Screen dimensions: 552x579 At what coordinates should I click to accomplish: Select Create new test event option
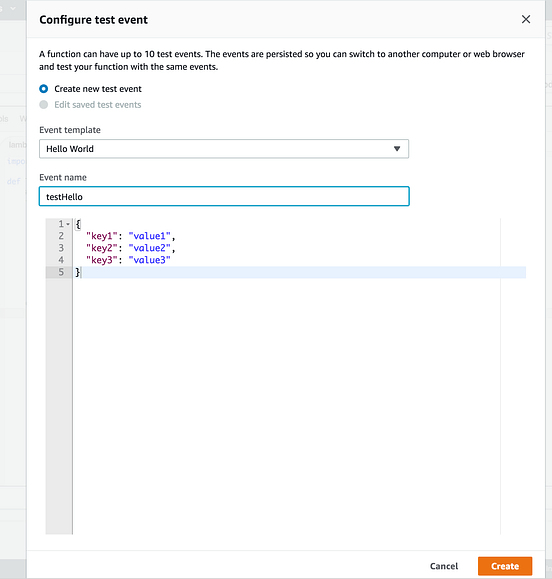(x=44, y=89)
